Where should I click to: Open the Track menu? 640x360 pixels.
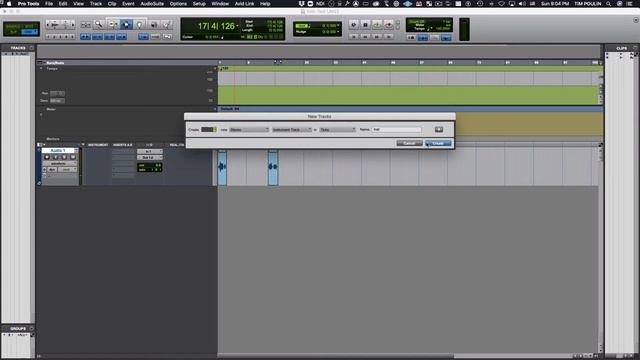coord(96,4)
